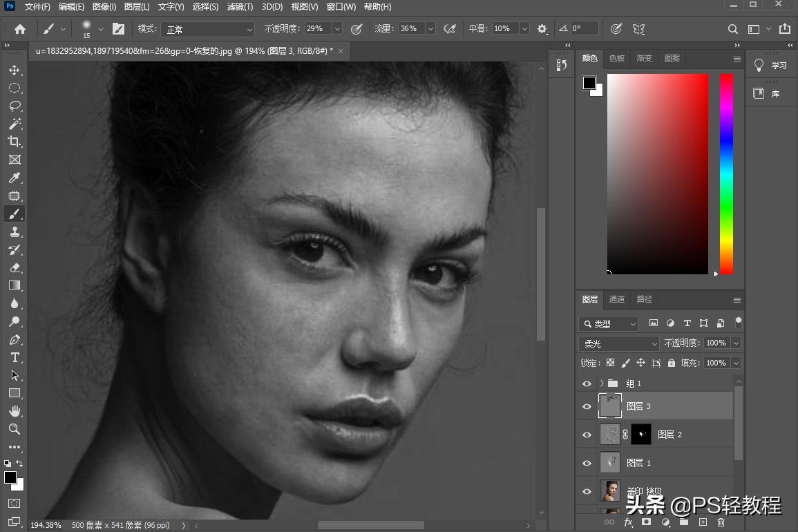The width and height of the screenshot is (798, 532).
Task: Hide the 组 1 layer group
Action: point(587,383)
